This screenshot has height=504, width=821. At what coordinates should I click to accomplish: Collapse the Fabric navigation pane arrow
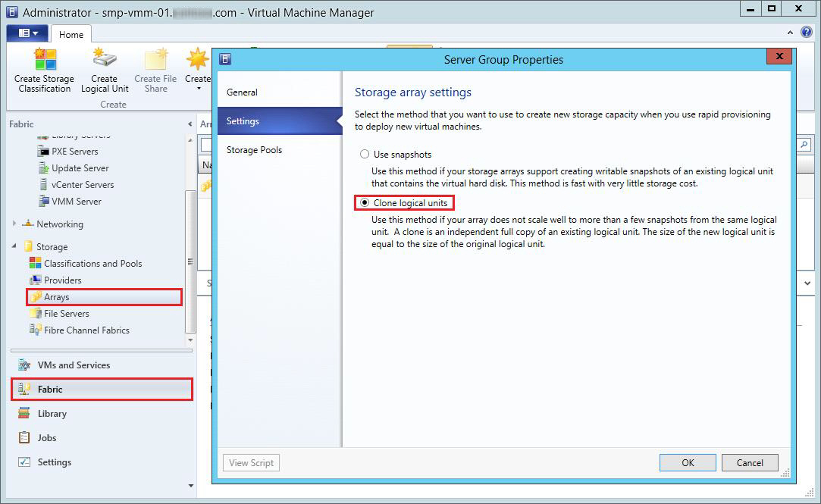tap(190, 124)
